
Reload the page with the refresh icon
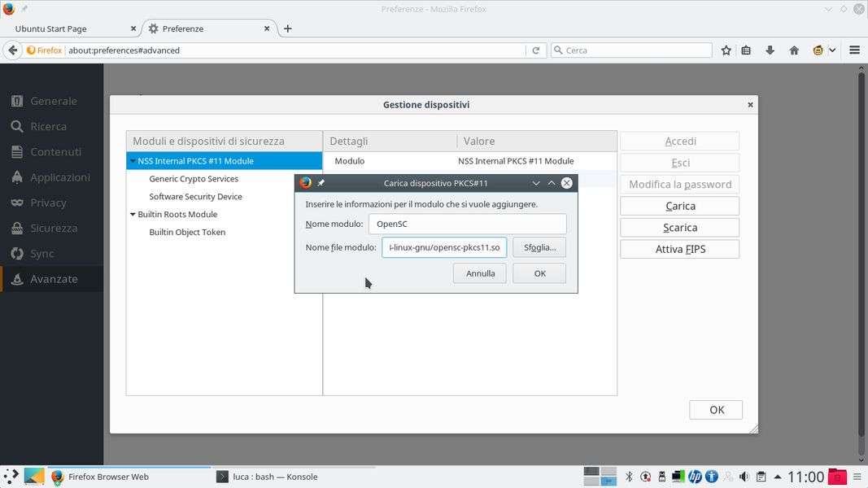pyautogui.click(x=535, y=50)
